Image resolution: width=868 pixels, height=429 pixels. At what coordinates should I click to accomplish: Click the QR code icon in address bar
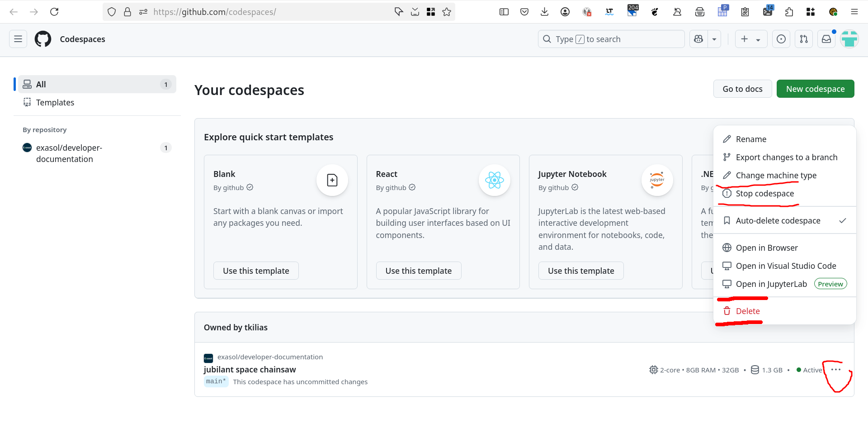pyautogui.click(x=431, y=12)
